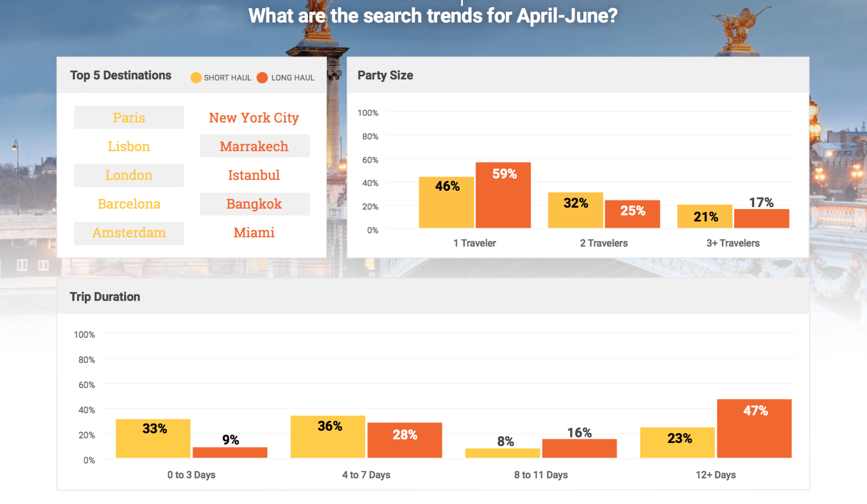
Task: Click the 33% bar for 0 to 3 Days
Action: [x=153, y=438]
